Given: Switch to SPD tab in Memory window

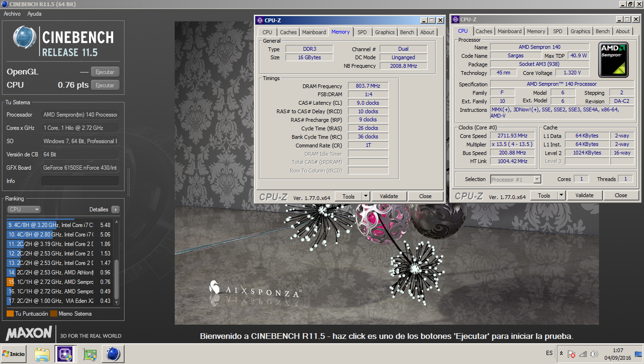Looking at the screenshot, I should coord(362,32).
